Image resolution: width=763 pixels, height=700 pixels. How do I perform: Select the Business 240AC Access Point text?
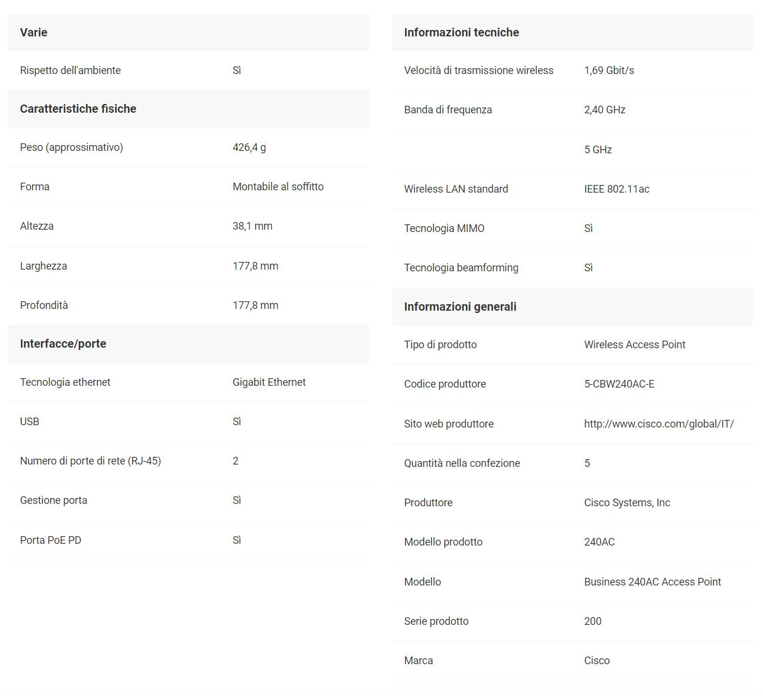(x=652, y=582)
